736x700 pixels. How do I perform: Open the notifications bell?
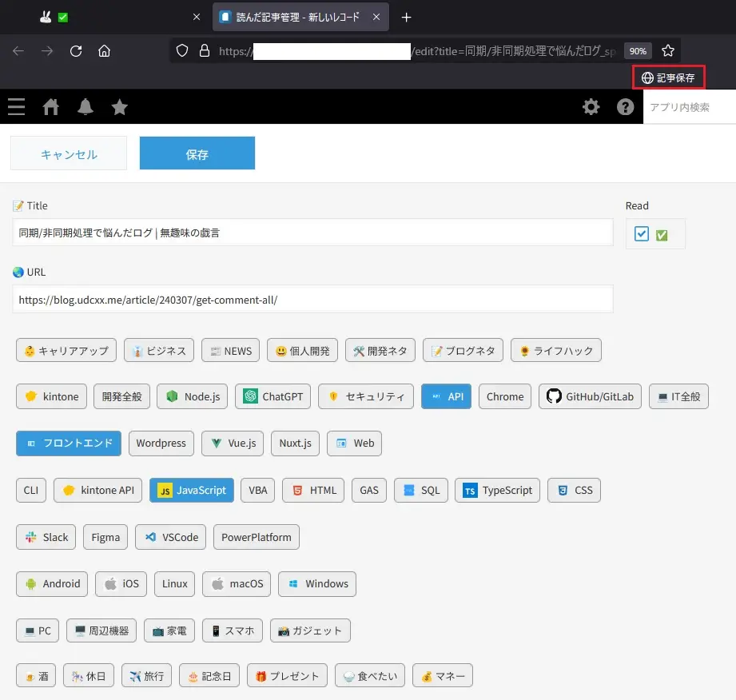pyautogui.click(x=86, y=107)
